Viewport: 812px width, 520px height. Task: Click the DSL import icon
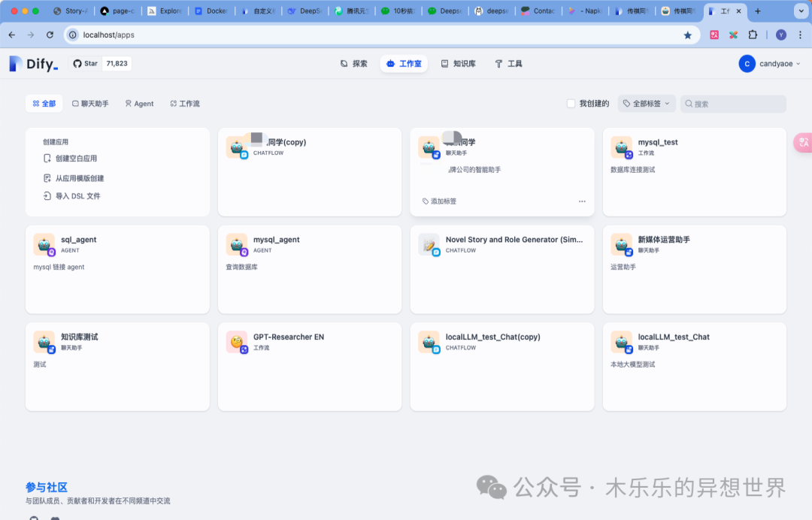[x=47, y=196]
